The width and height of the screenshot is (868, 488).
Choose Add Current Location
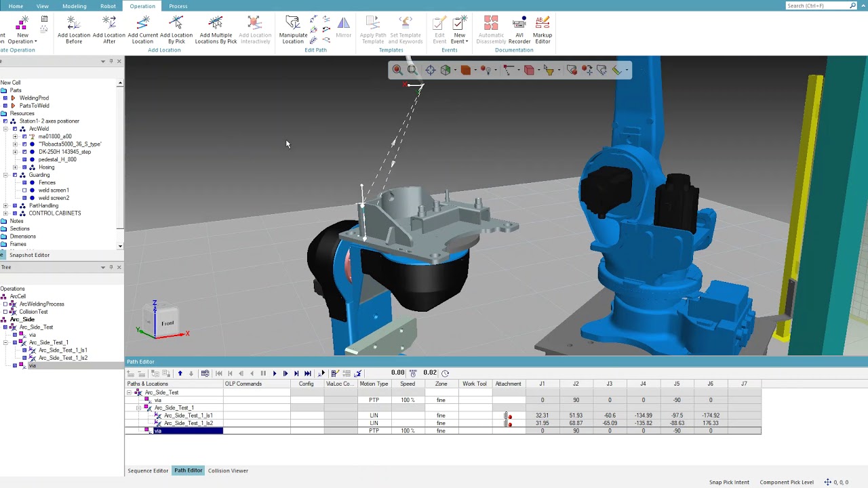142,30
